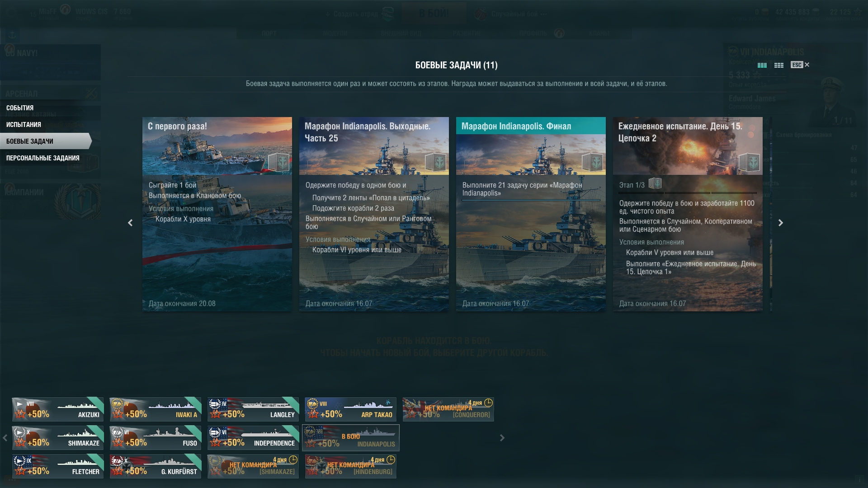Open the Персональные задания section

click(43, 158)
